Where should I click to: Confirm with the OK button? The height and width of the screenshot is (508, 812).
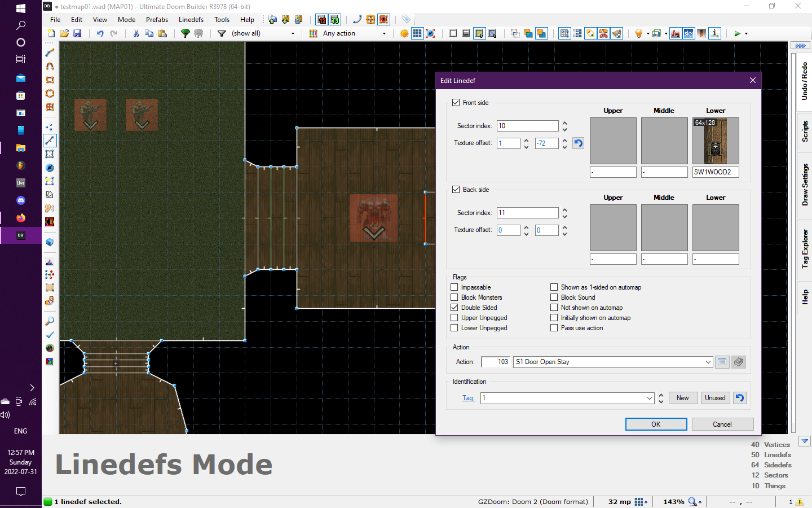[656, 424]
